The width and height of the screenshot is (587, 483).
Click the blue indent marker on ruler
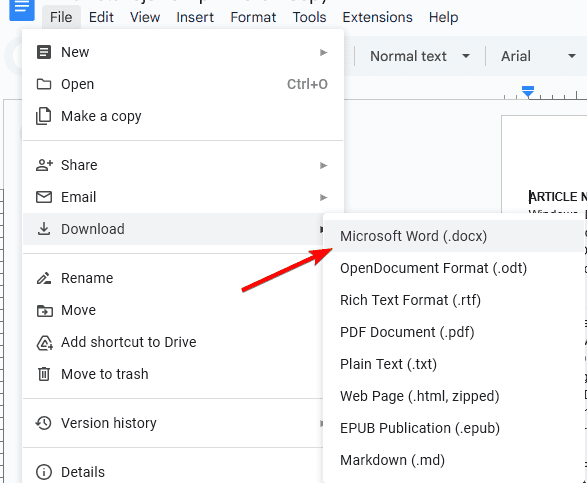tap(528, 91)
